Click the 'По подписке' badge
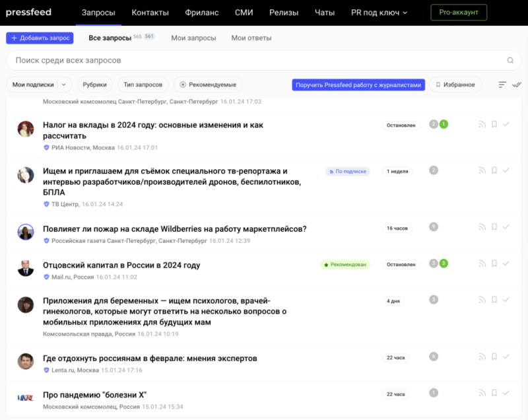This screenshot has width=528, height=420. coord(348,172)
